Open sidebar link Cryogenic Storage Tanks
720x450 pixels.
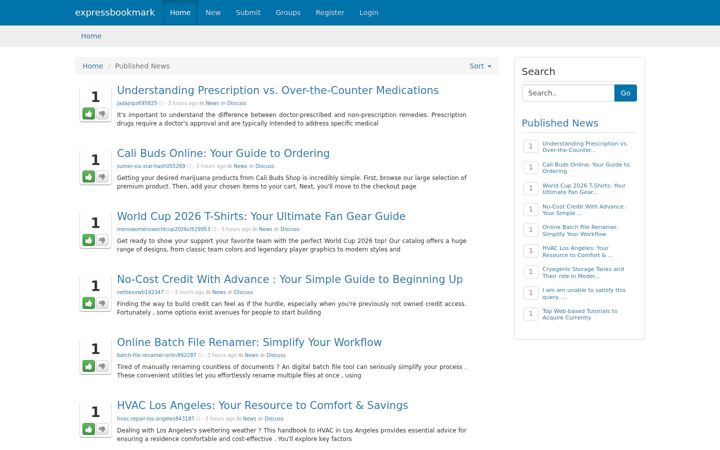[583, 273]
